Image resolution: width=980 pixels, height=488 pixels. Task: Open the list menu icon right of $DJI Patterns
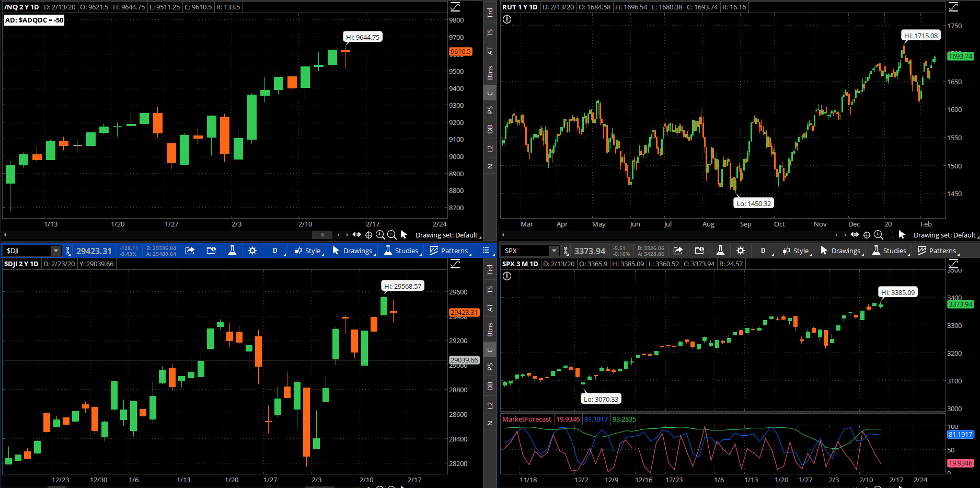486,251
